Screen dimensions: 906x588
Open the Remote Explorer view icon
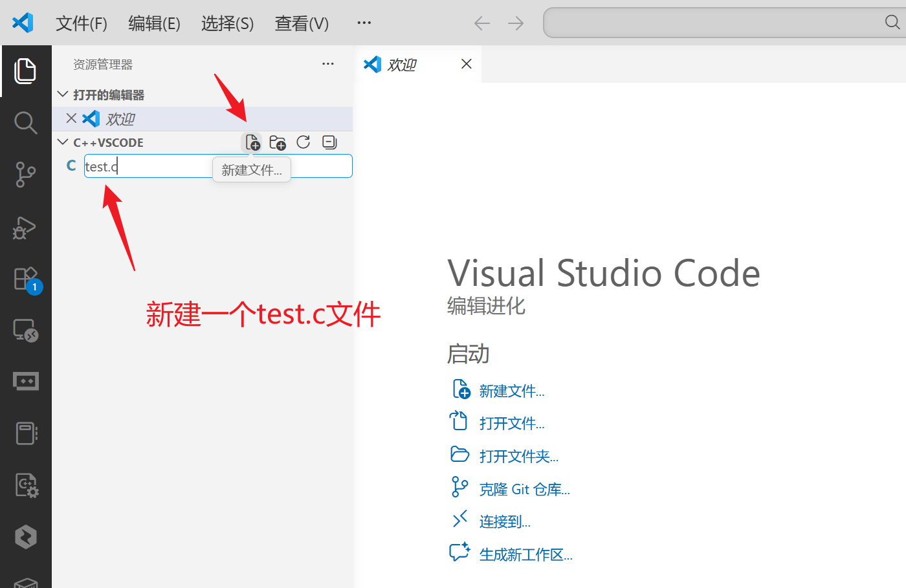click(26, 331)
